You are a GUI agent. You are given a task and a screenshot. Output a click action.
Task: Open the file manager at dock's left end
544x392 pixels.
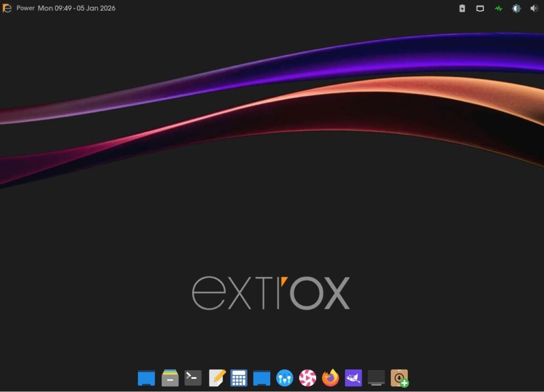click(146, 378)
